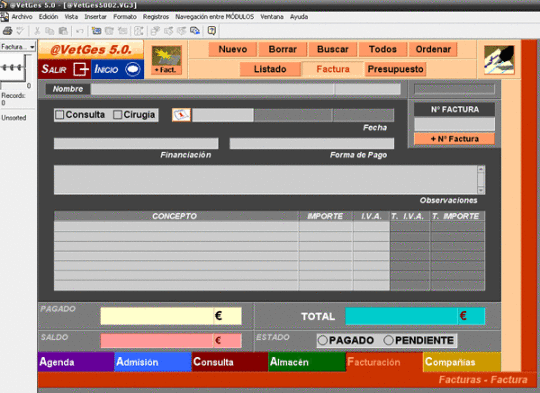The image size is (540, 393).
Task: Click the app document icon left of Archivo
Action: pyautogui.click(x=4, y=17)
